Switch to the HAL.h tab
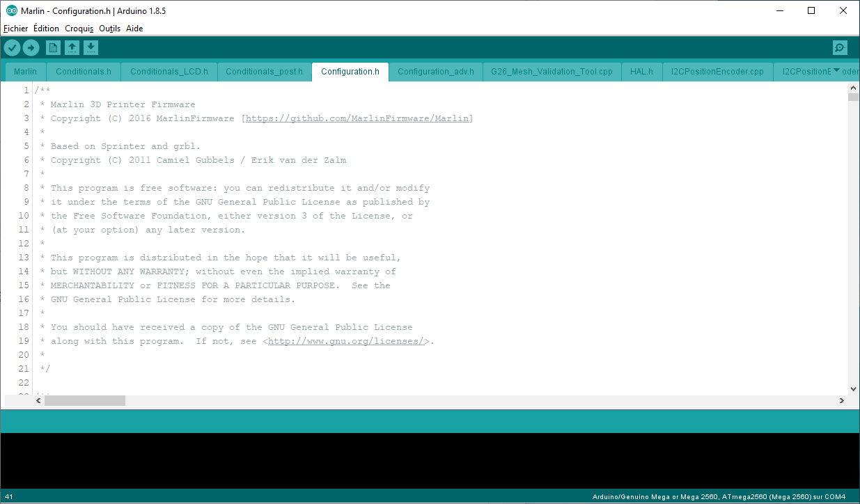860x504 pixels. (641, 72)
